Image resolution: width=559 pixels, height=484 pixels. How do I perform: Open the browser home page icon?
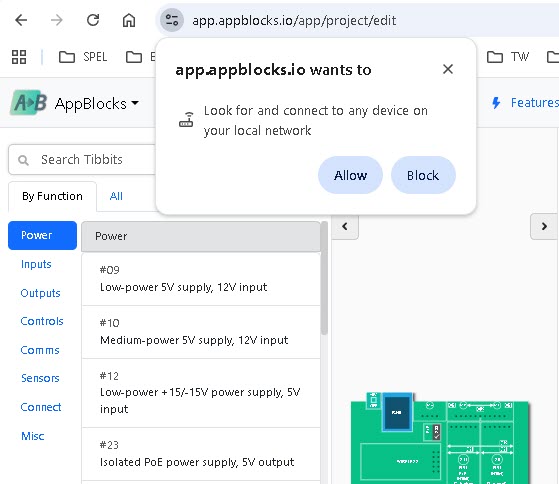[129, 20]
